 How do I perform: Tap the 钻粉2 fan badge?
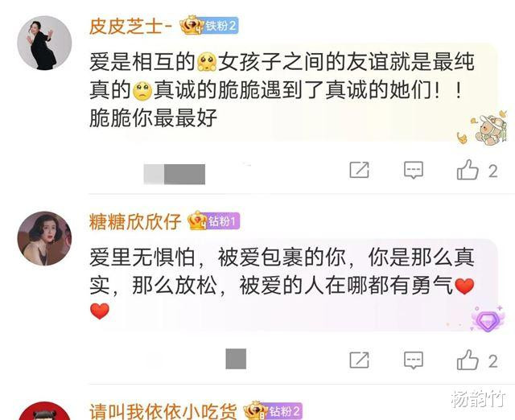pyautogui.click(x=284, y=411)
